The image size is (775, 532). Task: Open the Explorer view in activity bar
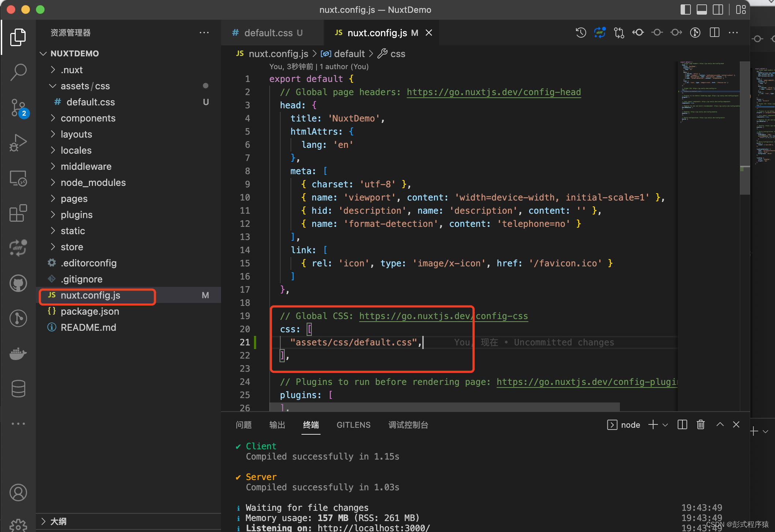pos(18,37)
